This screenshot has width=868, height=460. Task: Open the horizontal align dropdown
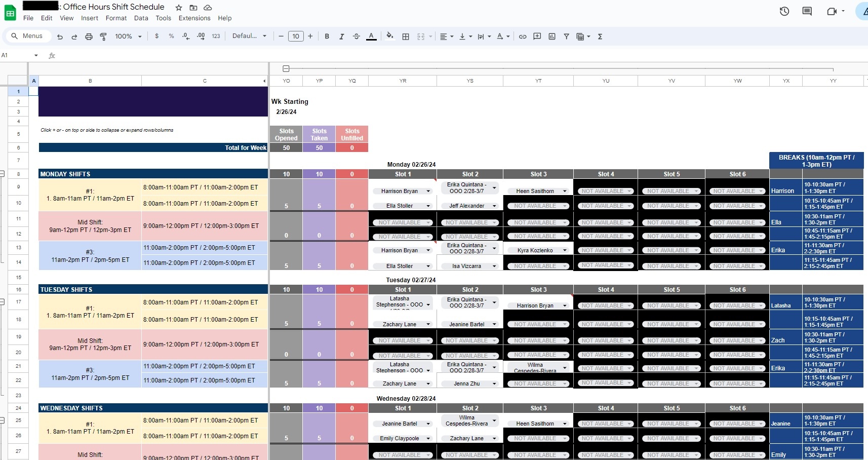point(447,36)
